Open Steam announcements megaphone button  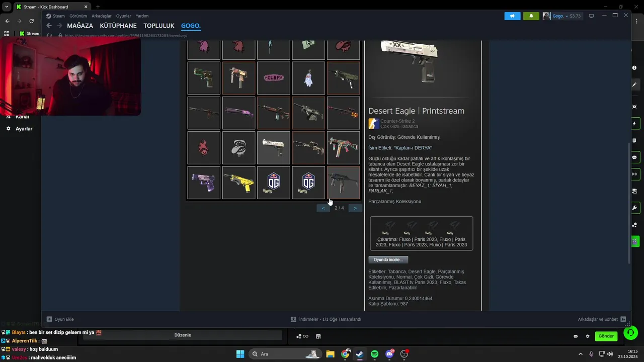pyautogui.click(x=512, y=16)
